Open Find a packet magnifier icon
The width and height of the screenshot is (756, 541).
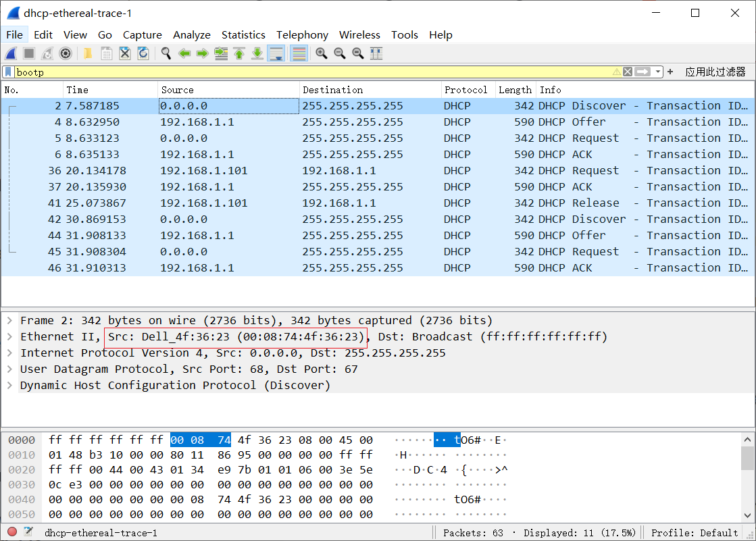[166, 53]
